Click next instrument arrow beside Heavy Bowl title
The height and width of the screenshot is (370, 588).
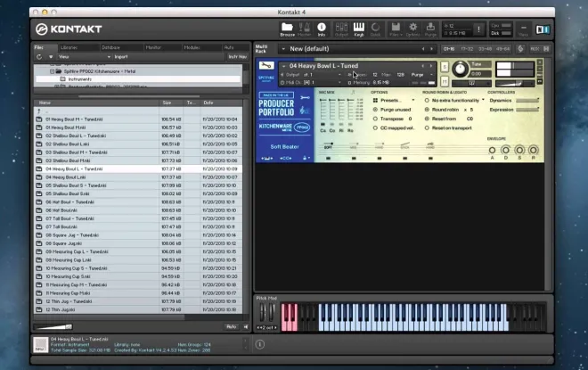point(431,66)
